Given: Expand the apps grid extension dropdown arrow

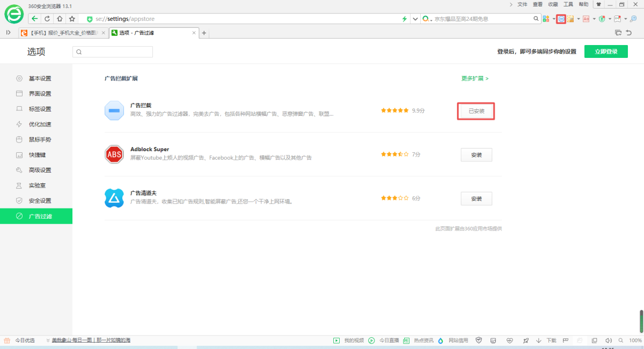Looking at the screenshot, I should tap(554, 19).
